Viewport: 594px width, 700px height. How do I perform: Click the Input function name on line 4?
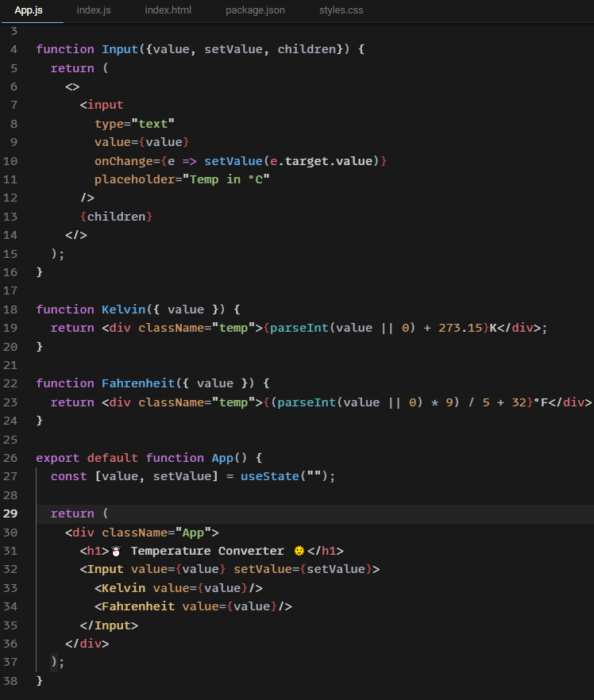(120, 49)
